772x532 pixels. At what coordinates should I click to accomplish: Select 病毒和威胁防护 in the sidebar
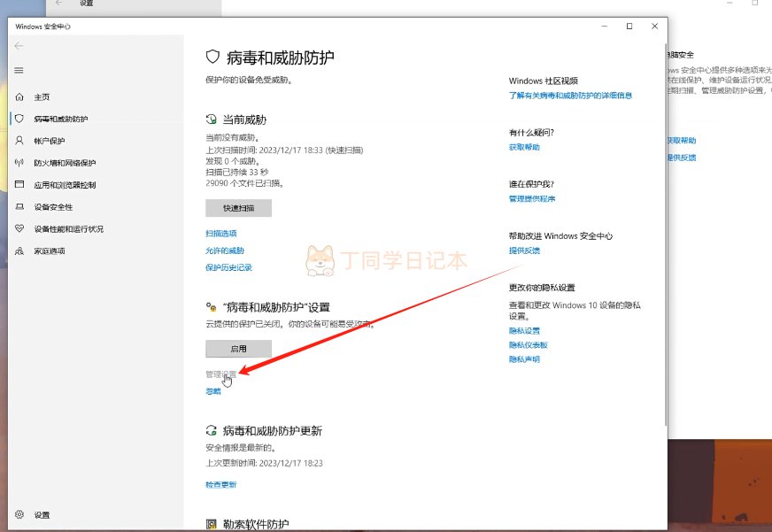61,119
